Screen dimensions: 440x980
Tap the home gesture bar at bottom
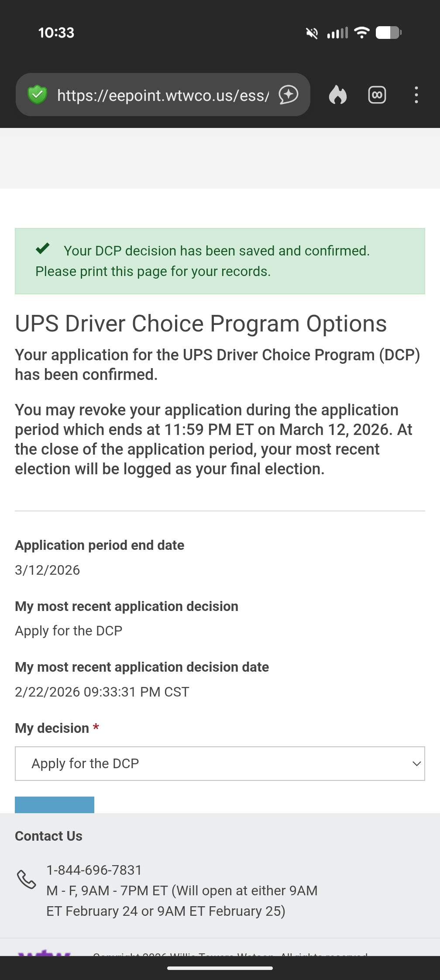(x=220, y=968)
